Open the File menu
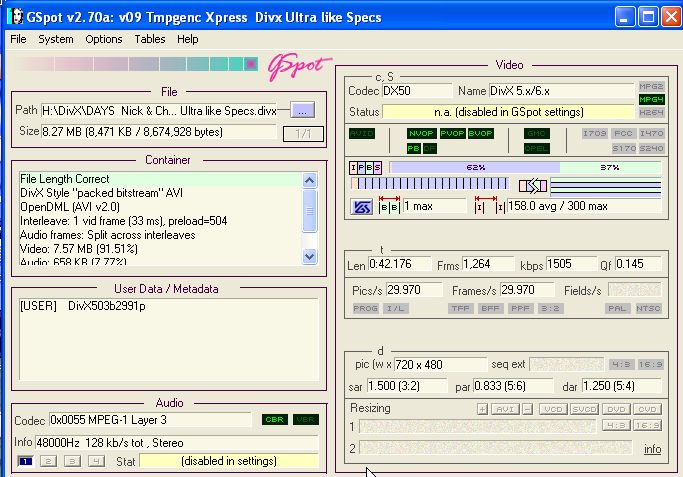 point(18,39)
